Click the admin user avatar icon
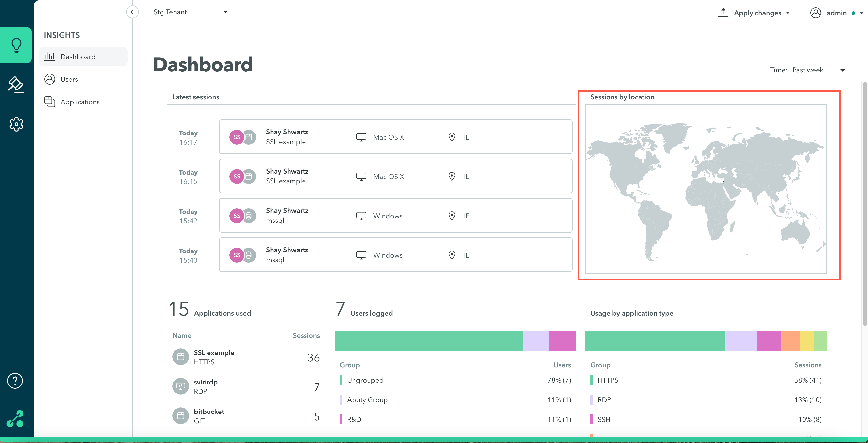This screenshot has width=868, height=443. (815, 13)
